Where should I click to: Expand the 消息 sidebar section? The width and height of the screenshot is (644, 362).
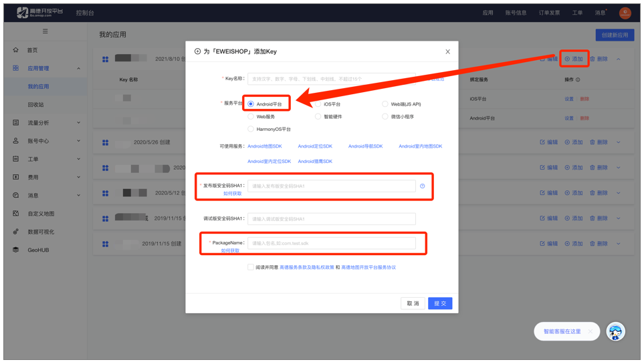[x=78, y=195]
